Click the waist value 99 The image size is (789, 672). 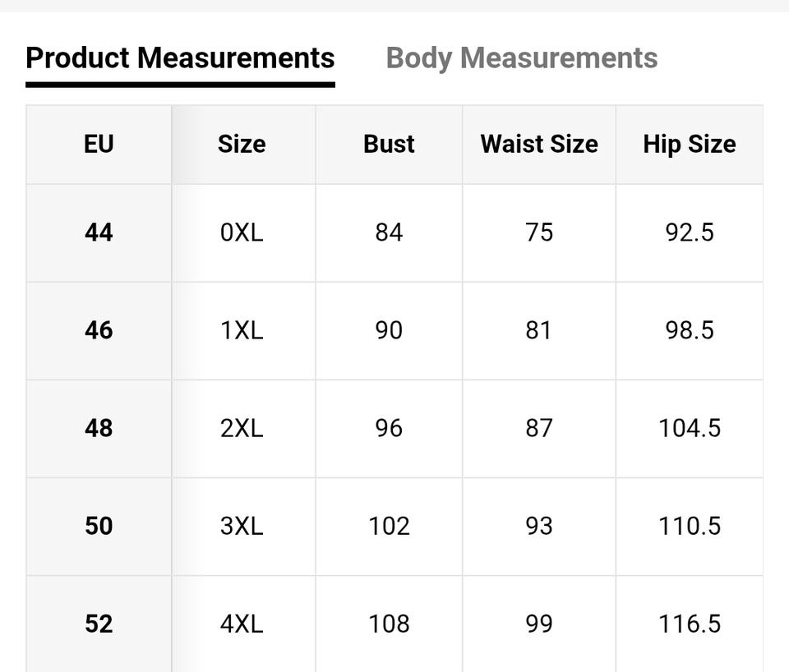click(x=539, y=624)
